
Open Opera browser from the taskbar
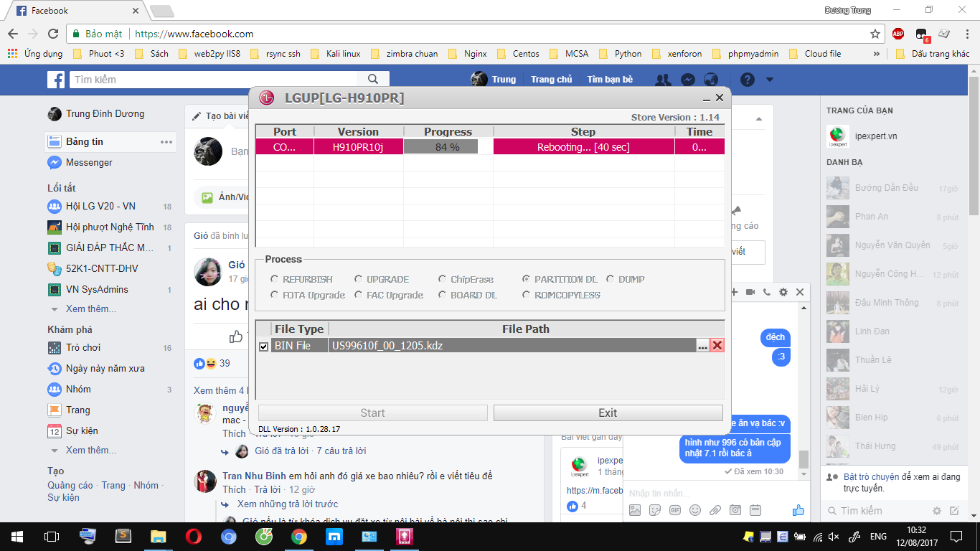pos(193,537)
